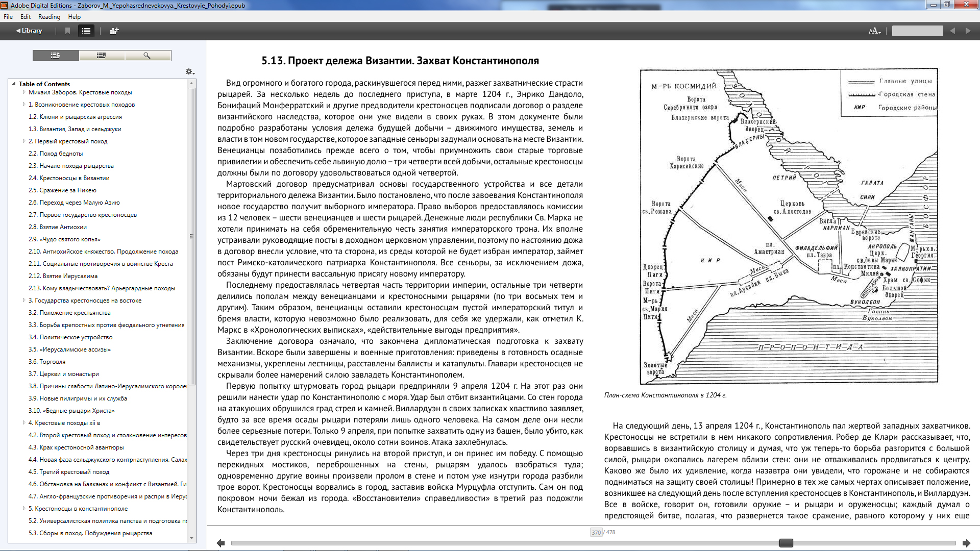Open chapter '3.10. «Бедные рыцари Христа»'
This screenshot has width=980, height=551.
click(71, 411)
